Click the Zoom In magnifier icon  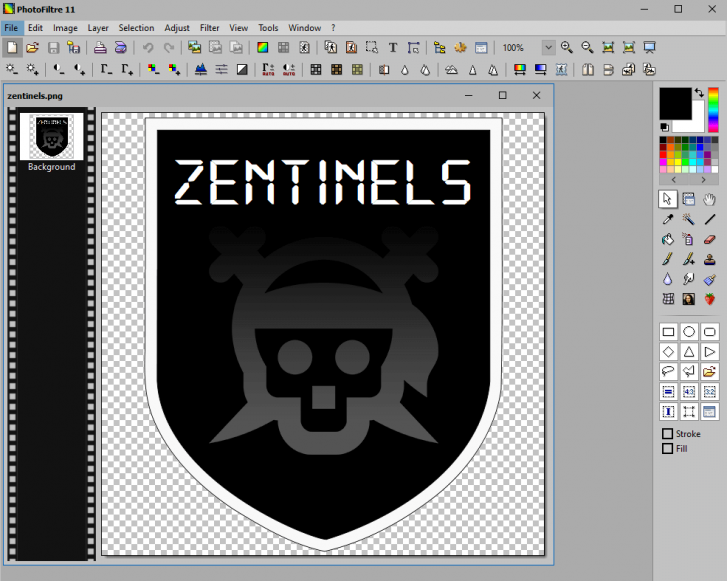tap(567, 47)
